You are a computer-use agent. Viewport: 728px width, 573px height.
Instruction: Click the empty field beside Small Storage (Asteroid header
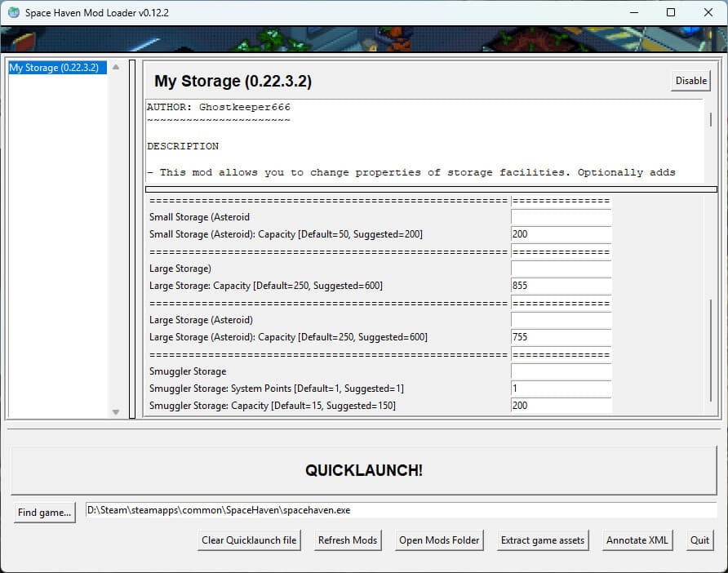point(561,217)
